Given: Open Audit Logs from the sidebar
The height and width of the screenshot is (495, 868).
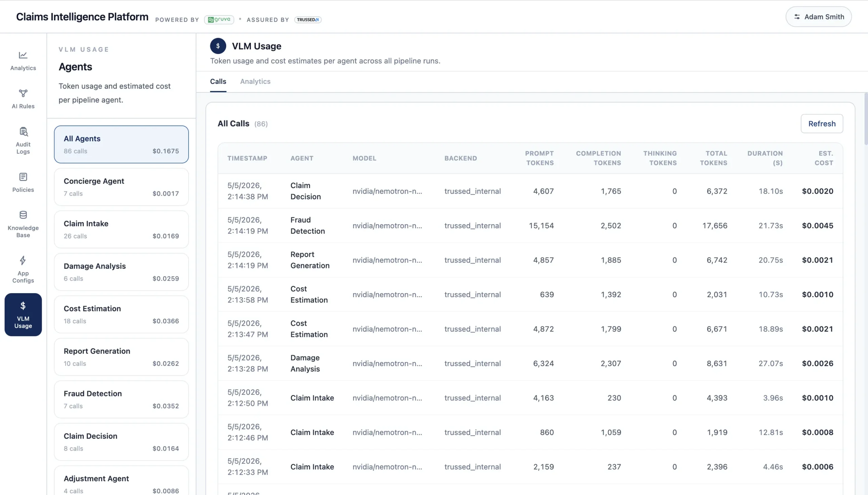Looking at the screenshot, I should [x=23, y=140].
